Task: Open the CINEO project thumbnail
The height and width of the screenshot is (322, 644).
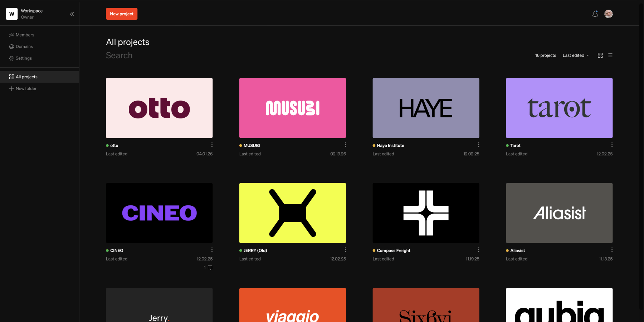Action: tap(159, 213)
